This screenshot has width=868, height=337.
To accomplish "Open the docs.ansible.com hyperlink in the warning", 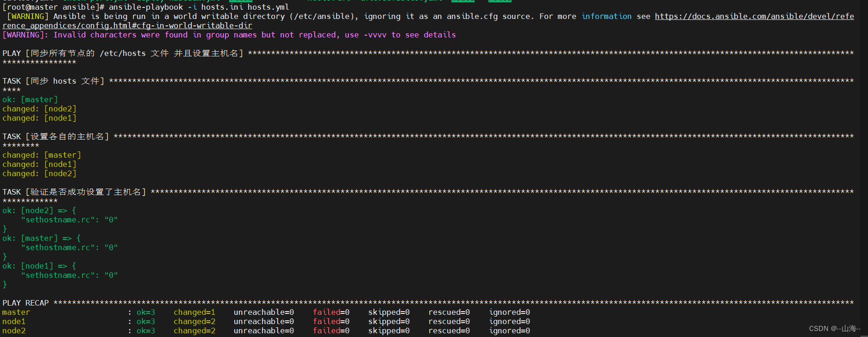I will pyautogui.click(x=754, y=17).
